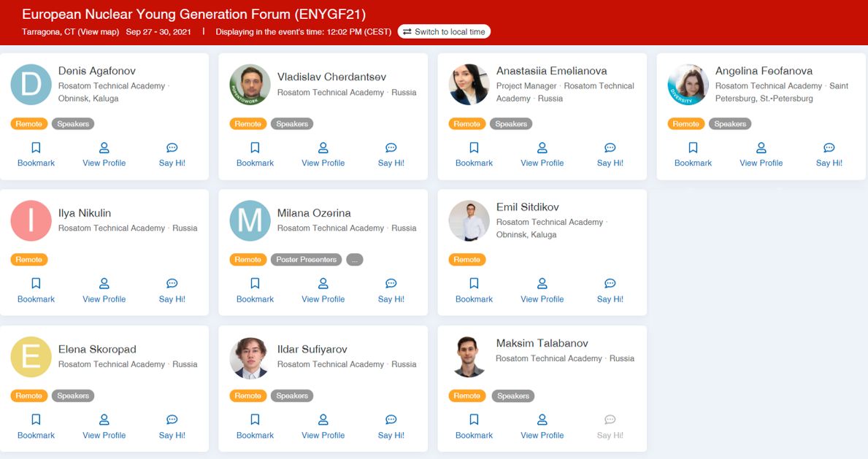The width and height of the screenshot is (868, 459).
Task: View profile of Milana Ozerina
Action: (x=323, y=290)
